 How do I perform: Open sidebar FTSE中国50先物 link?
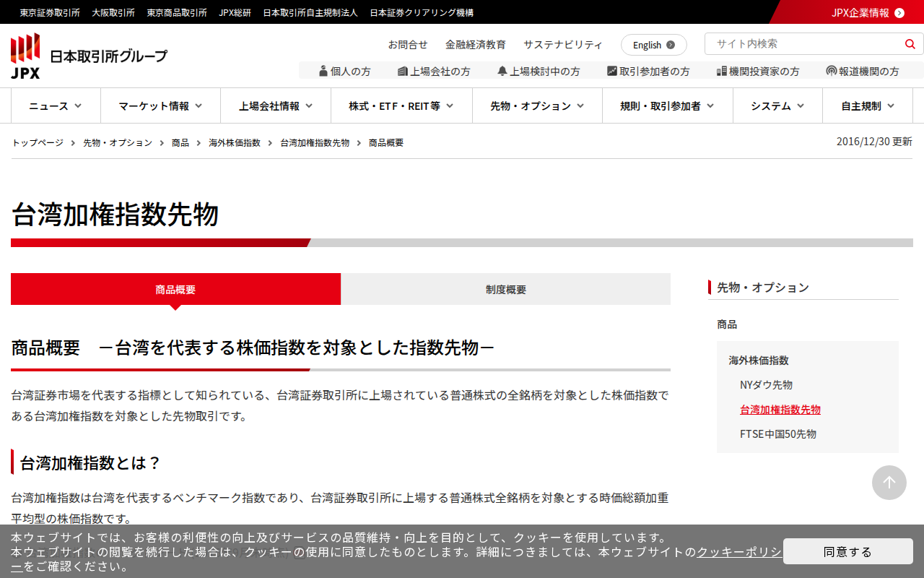(x=778, y=434)
